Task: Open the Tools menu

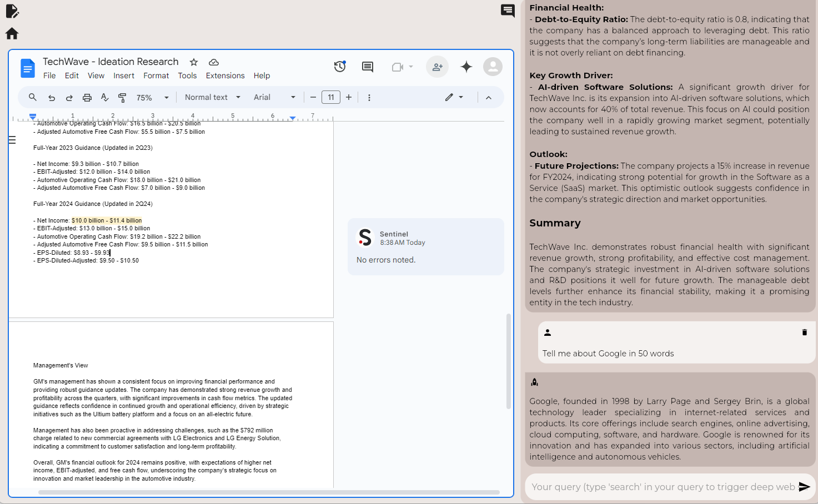Action: pyautogui.click(x=187, y=75)
